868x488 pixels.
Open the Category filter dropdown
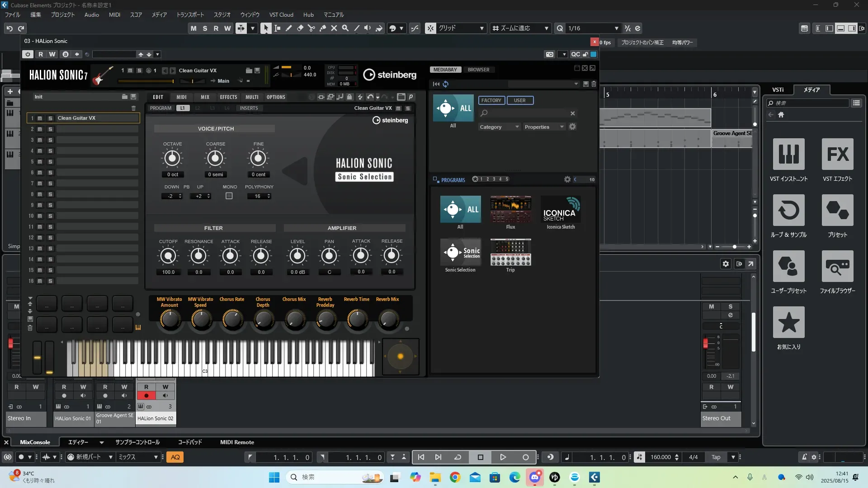[x=499, y=127]
